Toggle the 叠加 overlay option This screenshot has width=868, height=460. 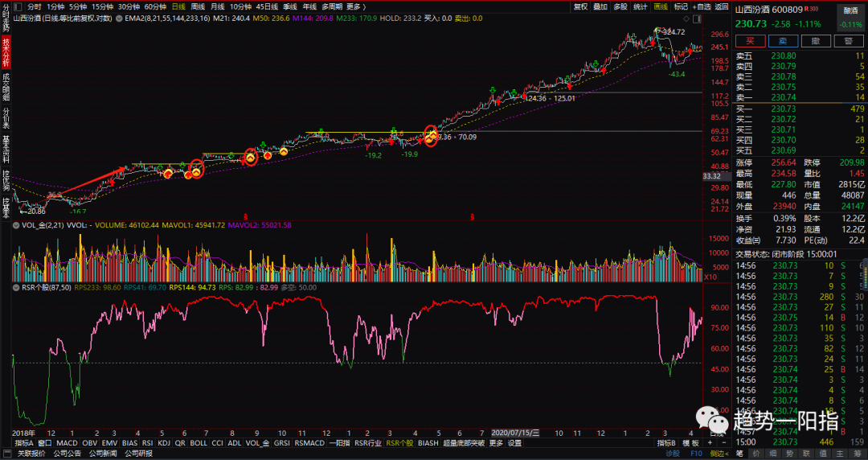point(600,6)
